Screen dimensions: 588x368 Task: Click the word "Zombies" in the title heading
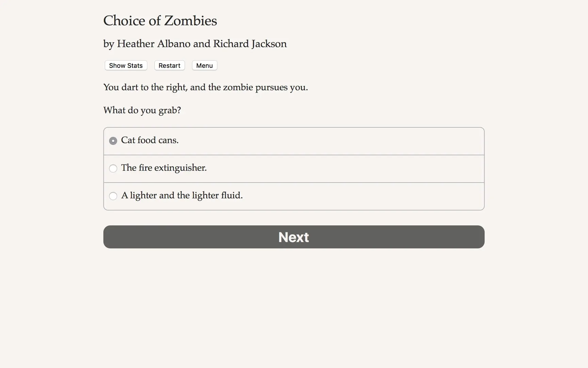pyautogui.click(x=191, y=21)
